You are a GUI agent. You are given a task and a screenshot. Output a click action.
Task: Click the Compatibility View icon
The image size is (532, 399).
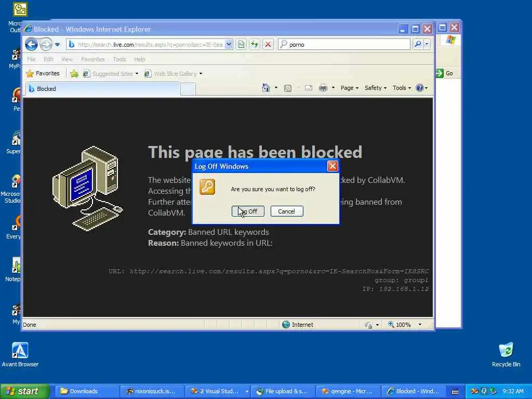pos(241,45)
